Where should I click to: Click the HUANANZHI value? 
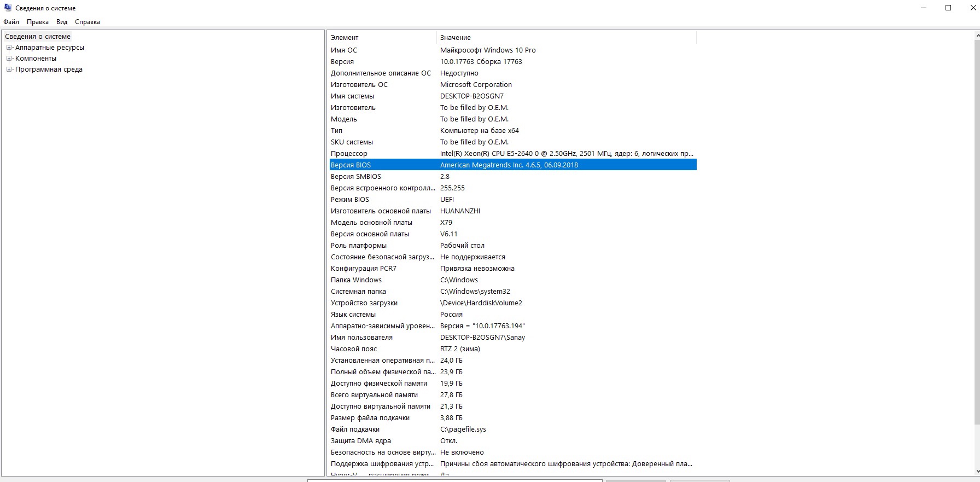(x=460, y=211)
